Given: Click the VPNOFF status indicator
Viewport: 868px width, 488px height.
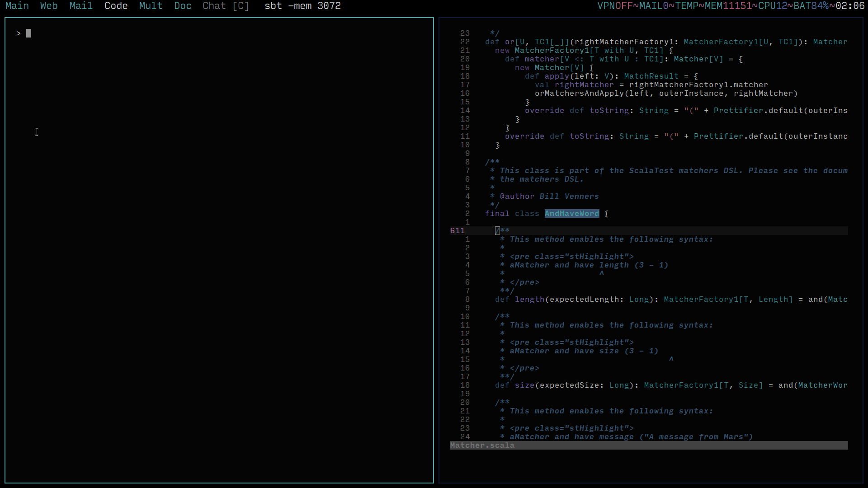Looking at the screenshot, I should 615,6.
